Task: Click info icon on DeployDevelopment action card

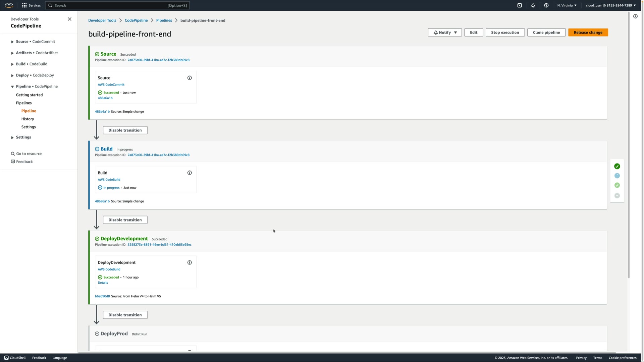Action: 190,262
